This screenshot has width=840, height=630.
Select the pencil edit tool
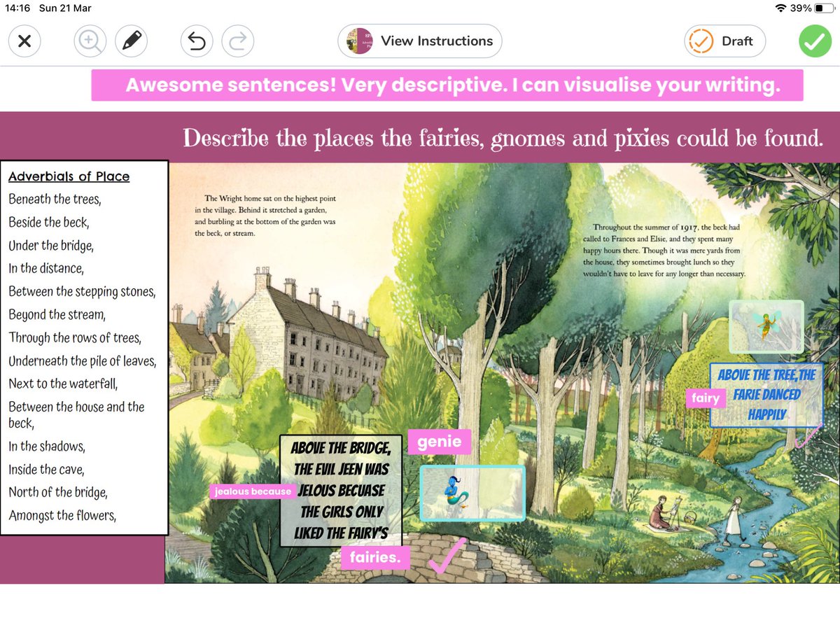point(131,41)
